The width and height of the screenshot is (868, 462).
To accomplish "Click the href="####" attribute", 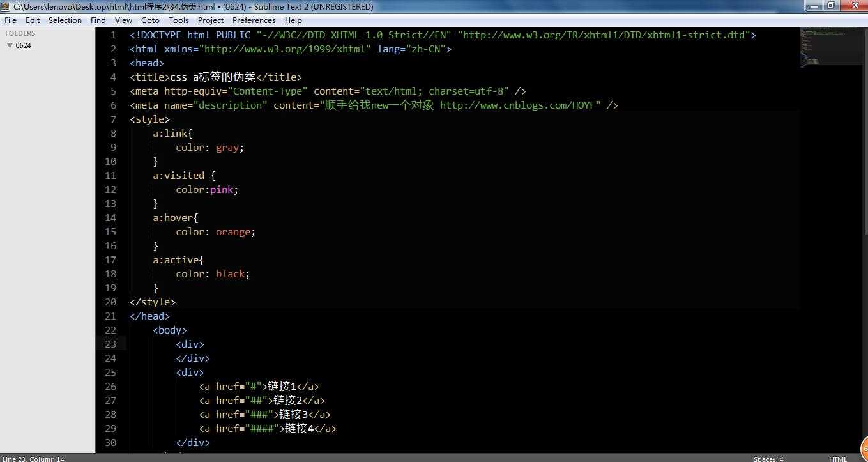I will pos(247,429).
